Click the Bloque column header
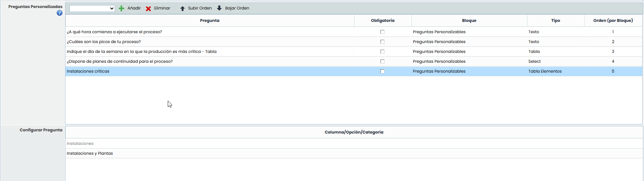 point(469,20)
